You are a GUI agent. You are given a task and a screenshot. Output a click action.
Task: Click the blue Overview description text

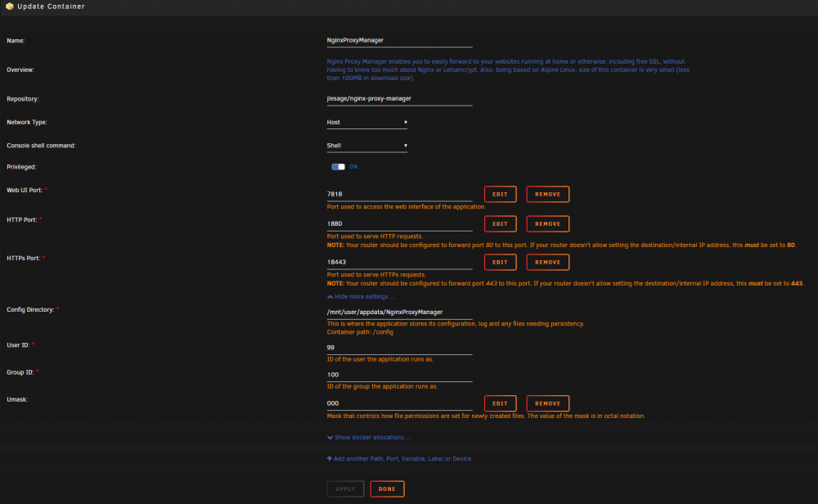(x=508, y=70)
